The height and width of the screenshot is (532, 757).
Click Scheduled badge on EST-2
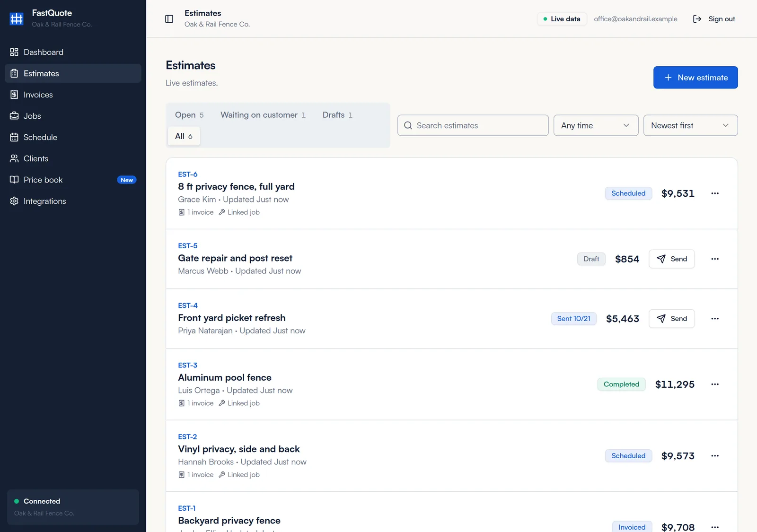pyautogui.click(x=628, y=456)
